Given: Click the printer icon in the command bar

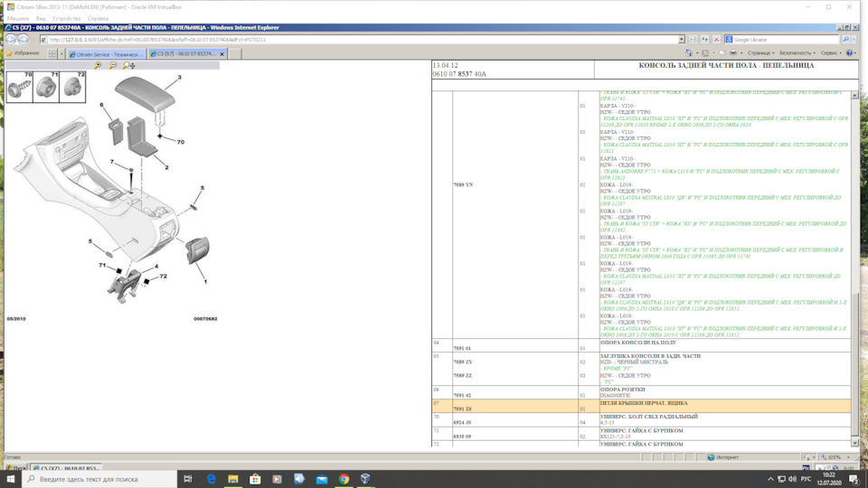Looking at the screenshot, I should click(733, 53).
